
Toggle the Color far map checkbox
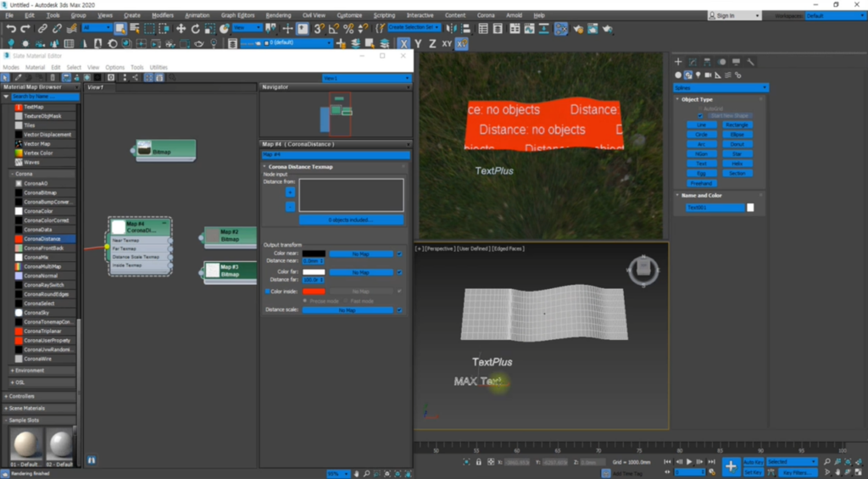point(399,272)
